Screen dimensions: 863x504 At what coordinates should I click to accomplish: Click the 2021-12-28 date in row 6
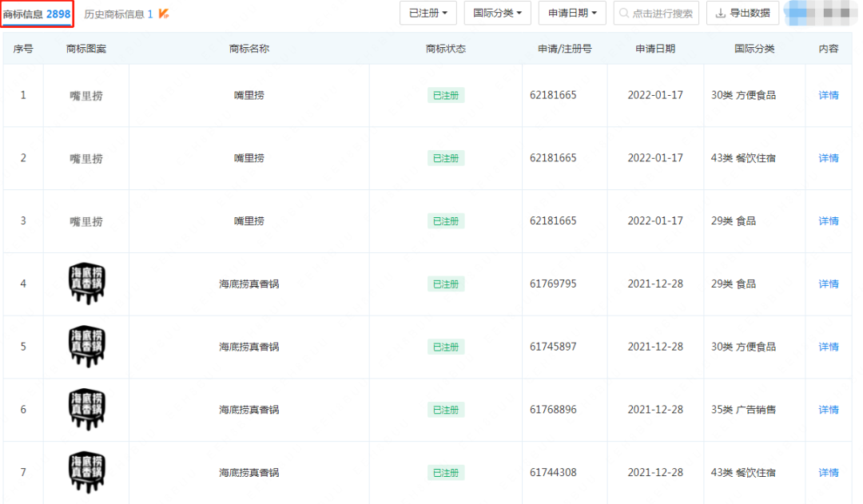point(655,410)
